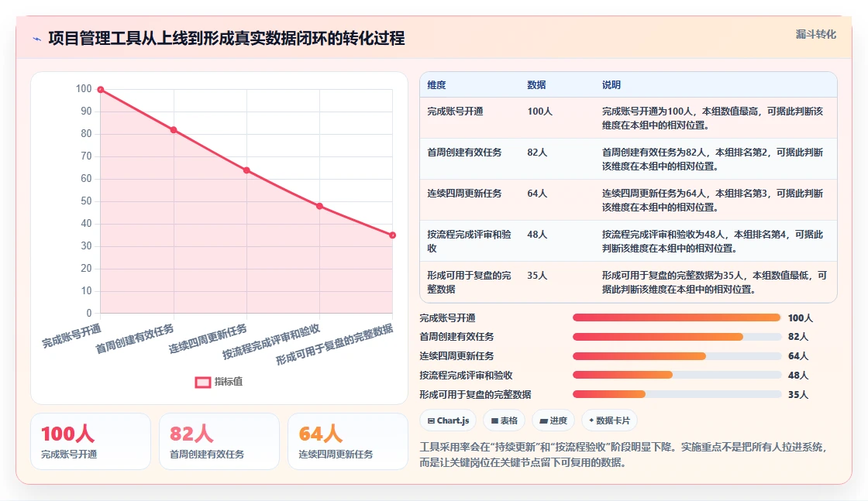Screen dimensions: 868x501
Task: Click the chart data point at 64
Action: (x=247, y=170)
